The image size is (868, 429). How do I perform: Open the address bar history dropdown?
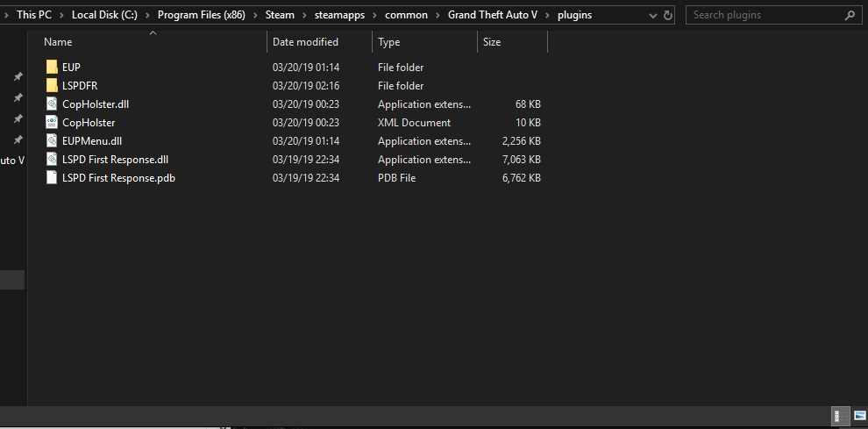[x=652, y=15]
